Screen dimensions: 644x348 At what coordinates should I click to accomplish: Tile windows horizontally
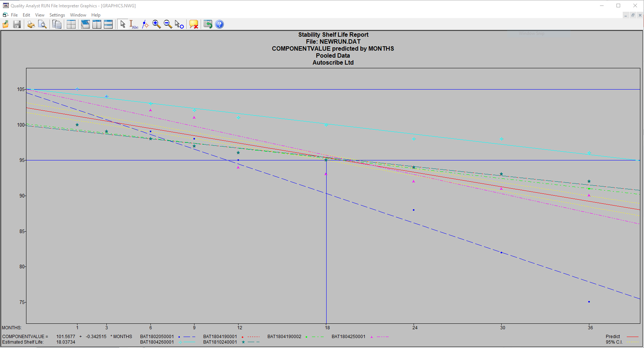point(108,24)
